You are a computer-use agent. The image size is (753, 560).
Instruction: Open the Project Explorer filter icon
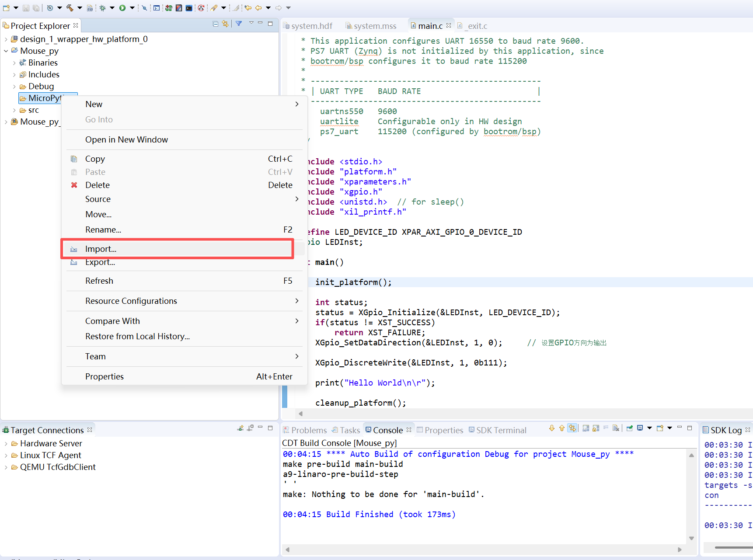pyautogui.click(x=239, y=24)
